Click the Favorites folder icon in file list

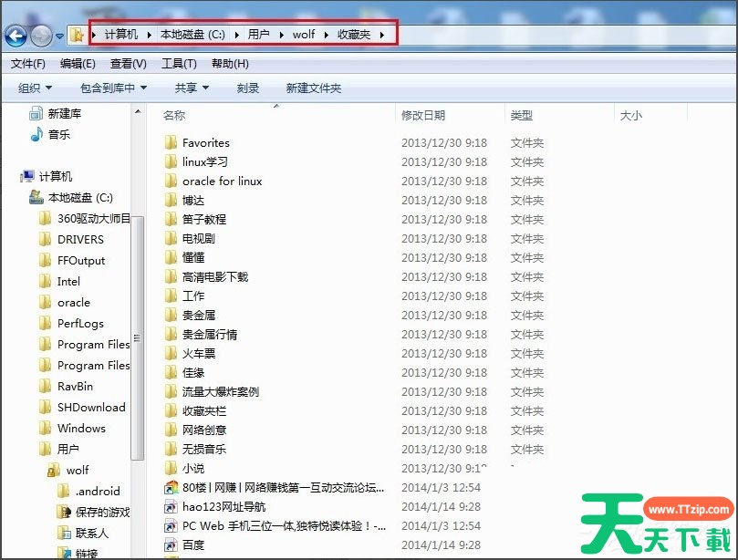click(x=171, y=142)
